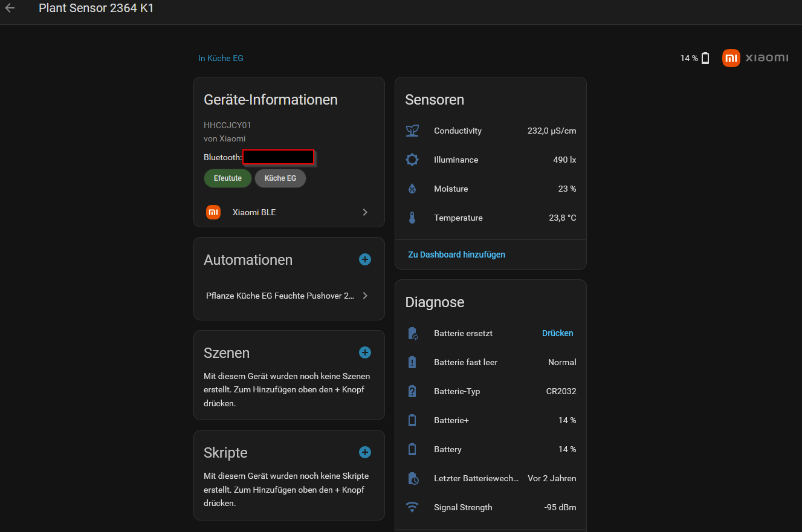The image size is (802, 532).
Task: Open the 'In Küche EG' area link
Action: click(x=221, y=58)
